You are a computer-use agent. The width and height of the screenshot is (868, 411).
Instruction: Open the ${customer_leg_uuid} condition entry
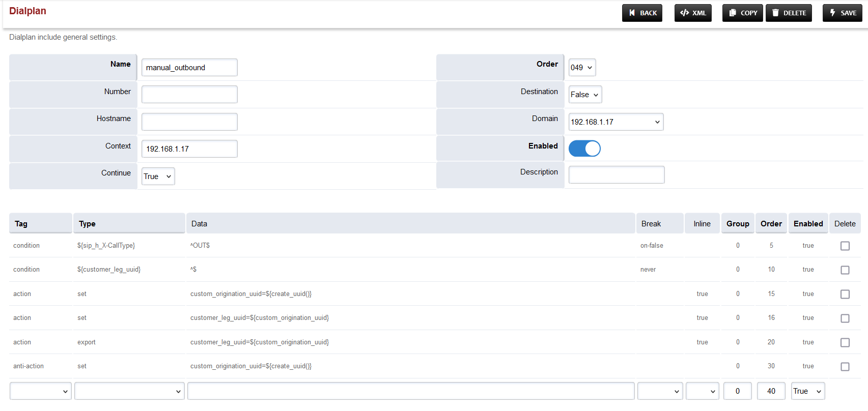[x=108, y=270]
